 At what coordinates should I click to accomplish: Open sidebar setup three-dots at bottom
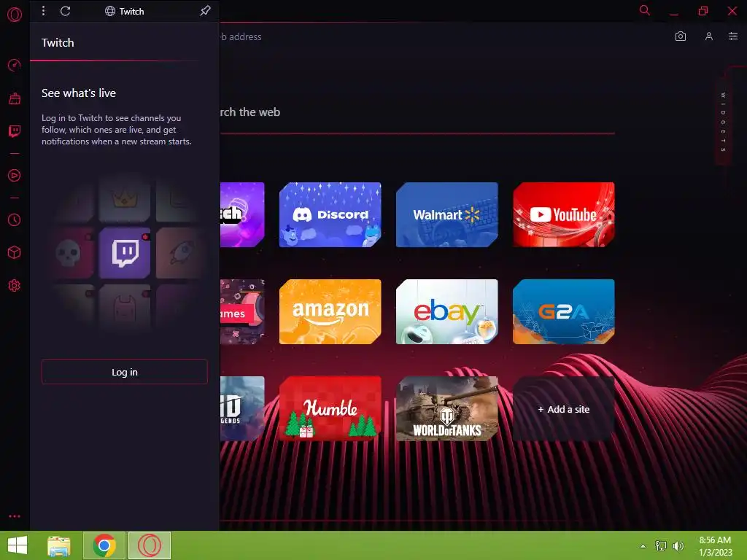point(15,516)
